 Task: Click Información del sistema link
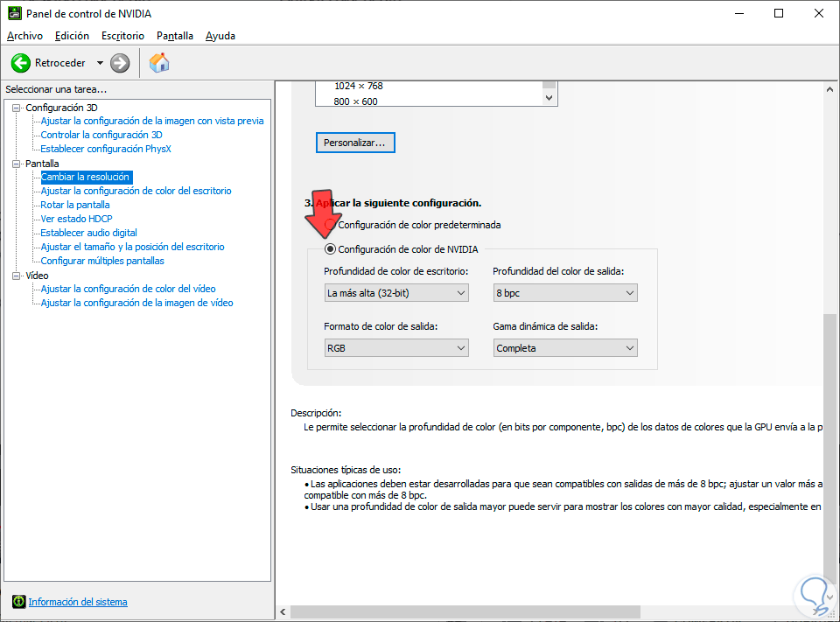click(78, 602)
